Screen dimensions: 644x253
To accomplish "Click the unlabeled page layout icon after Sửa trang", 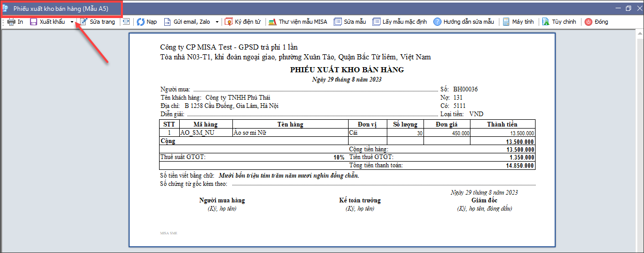I will pos(125,22).
